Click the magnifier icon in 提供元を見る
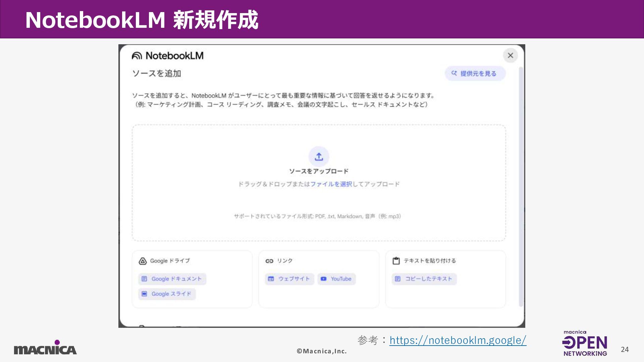The image size is (644, 362). (454, 73)
